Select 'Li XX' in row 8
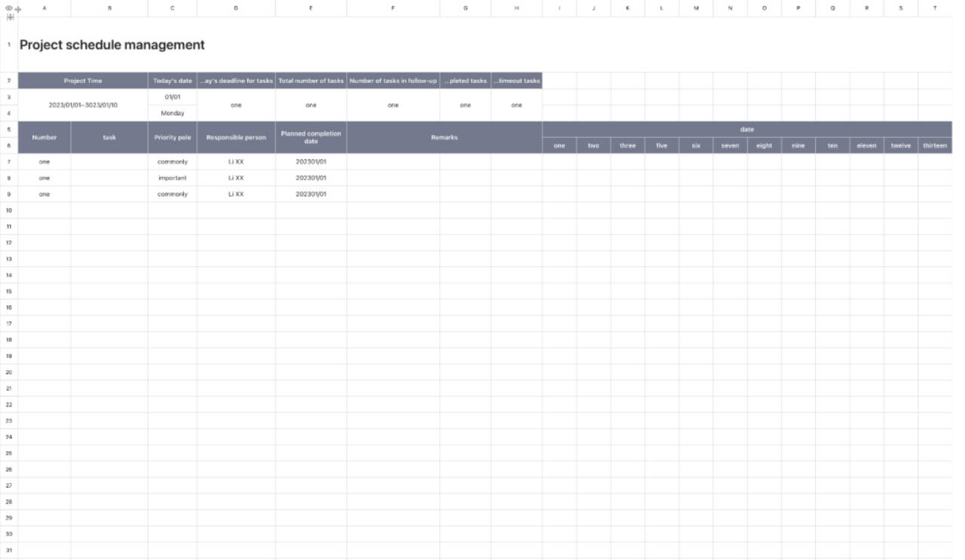Viewport: 965px width, 560px height. click(236, 178)
